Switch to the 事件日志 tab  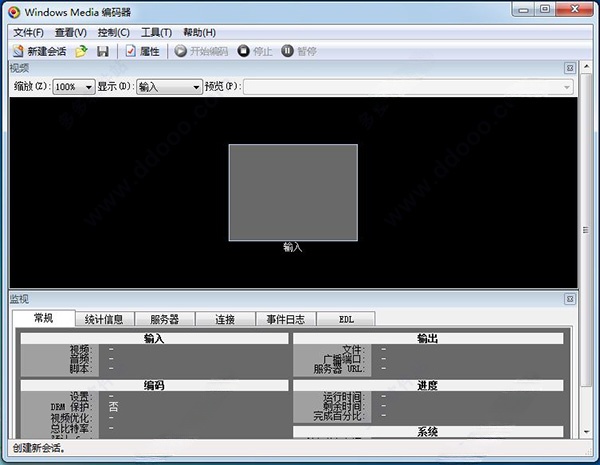(286, 319)
